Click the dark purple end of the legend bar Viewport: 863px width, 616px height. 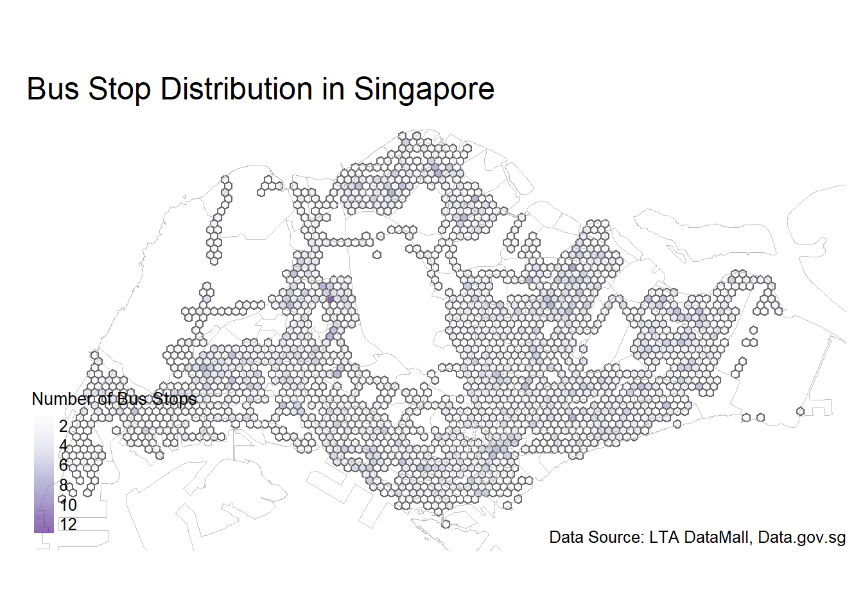click(44, 527)
